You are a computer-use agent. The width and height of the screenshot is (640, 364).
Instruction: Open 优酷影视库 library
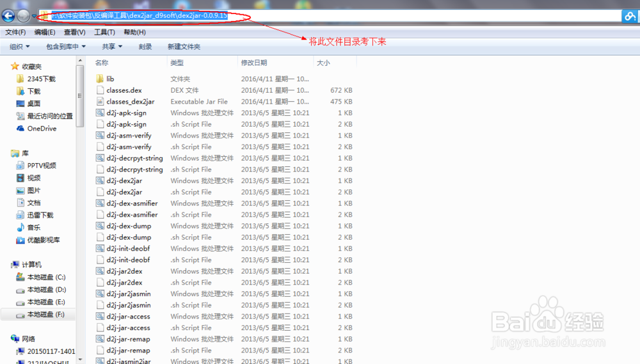38,240
